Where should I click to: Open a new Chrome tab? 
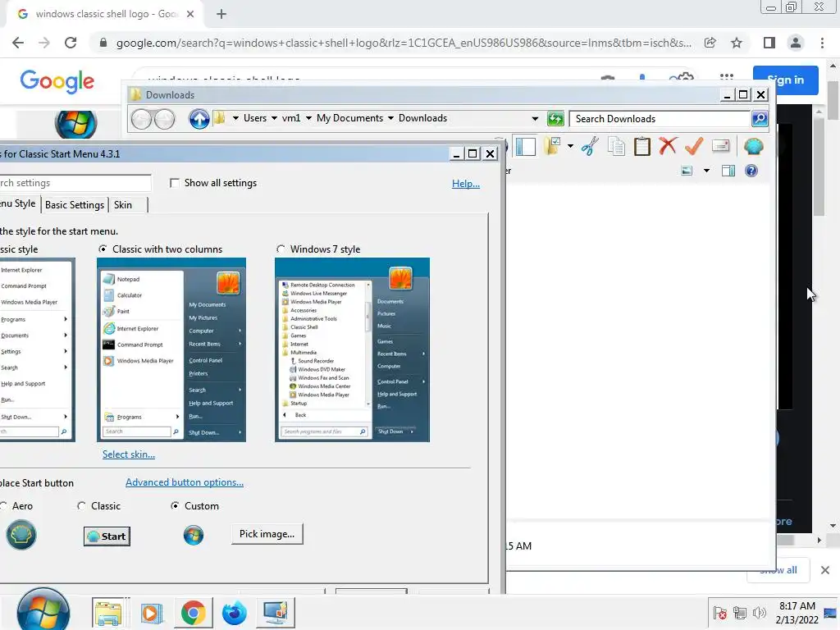click(x=221, y=14)
